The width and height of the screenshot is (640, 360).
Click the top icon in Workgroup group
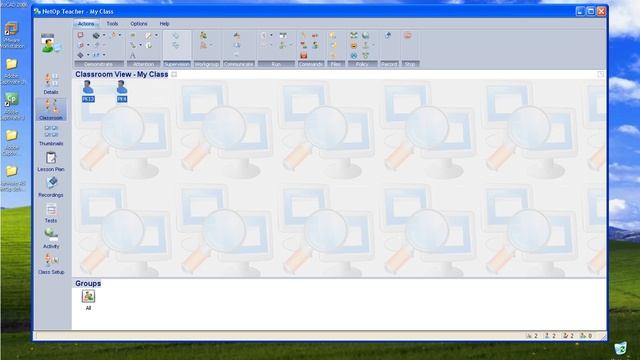[203, 36]
